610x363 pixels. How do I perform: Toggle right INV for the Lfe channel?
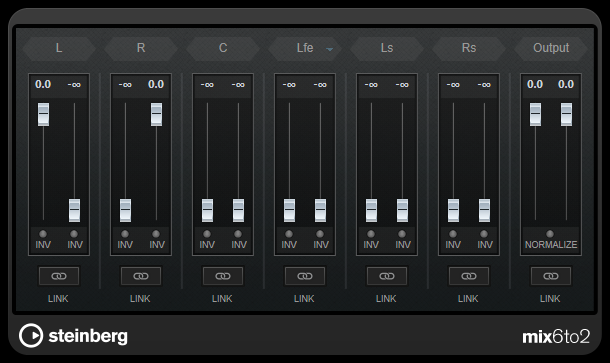tap(320, 234)
